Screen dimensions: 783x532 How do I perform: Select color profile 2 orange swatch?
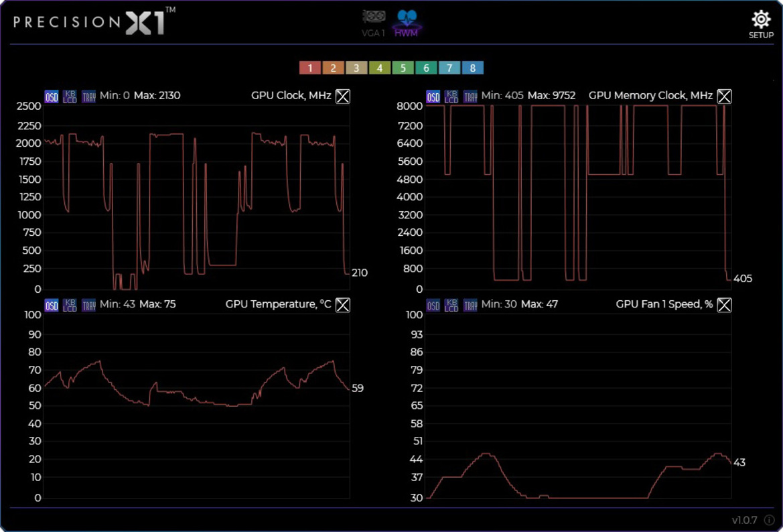(333, 68)
